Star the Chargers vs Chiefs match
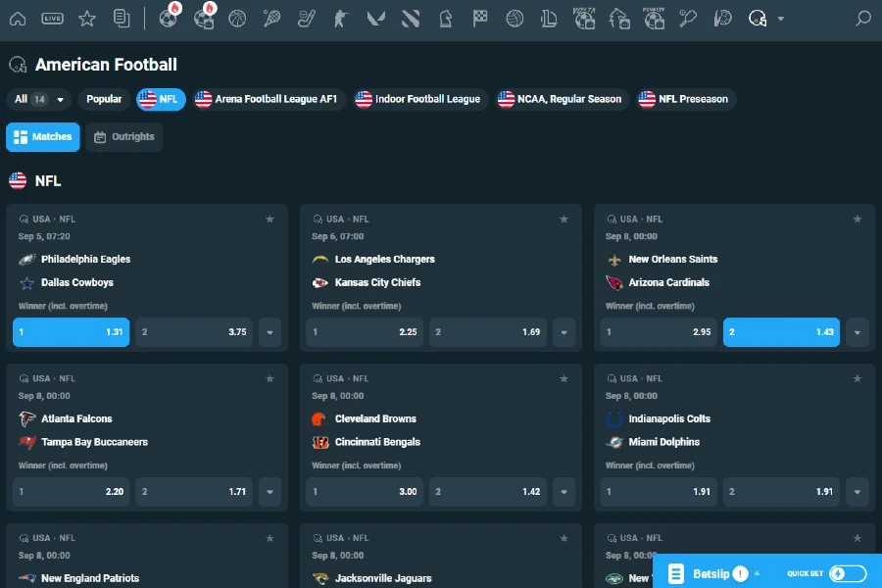This screenshot has width=882, height=588. 563,220
